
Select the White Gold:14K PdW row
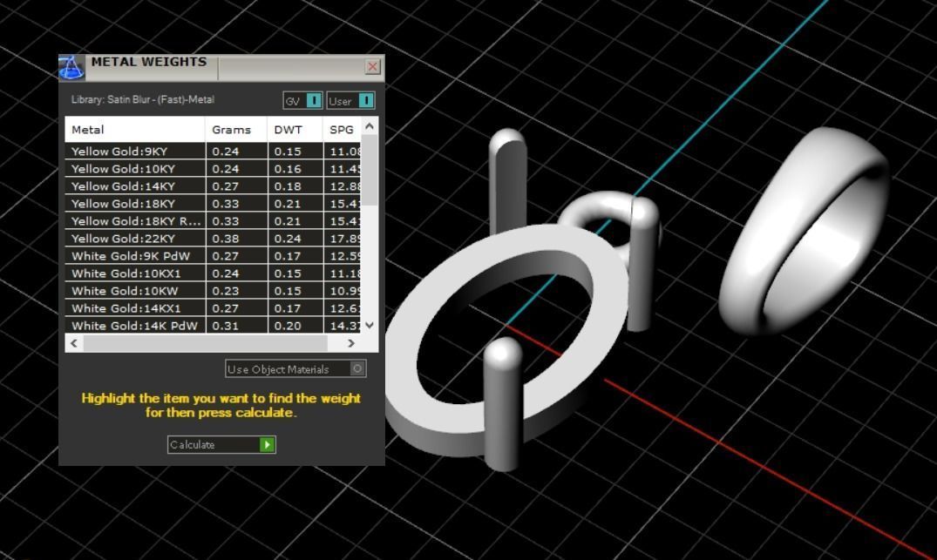click(213, 326)
